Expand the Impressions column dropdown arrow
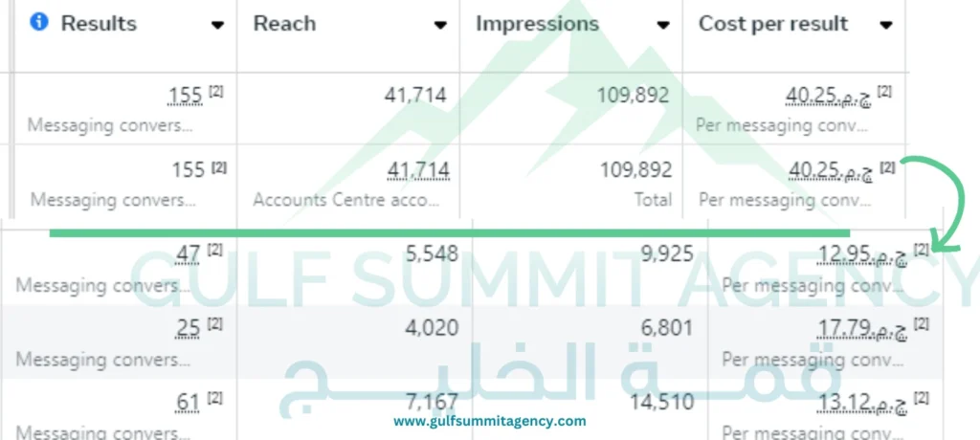The height and width of the screenshot is (440, 980). pos(662,25)
